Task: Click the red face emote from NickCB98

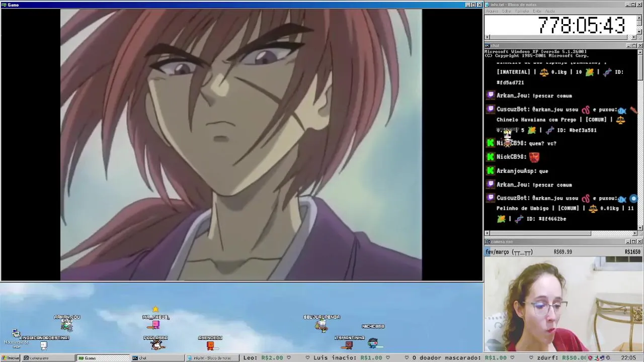Action: [534, 157]
